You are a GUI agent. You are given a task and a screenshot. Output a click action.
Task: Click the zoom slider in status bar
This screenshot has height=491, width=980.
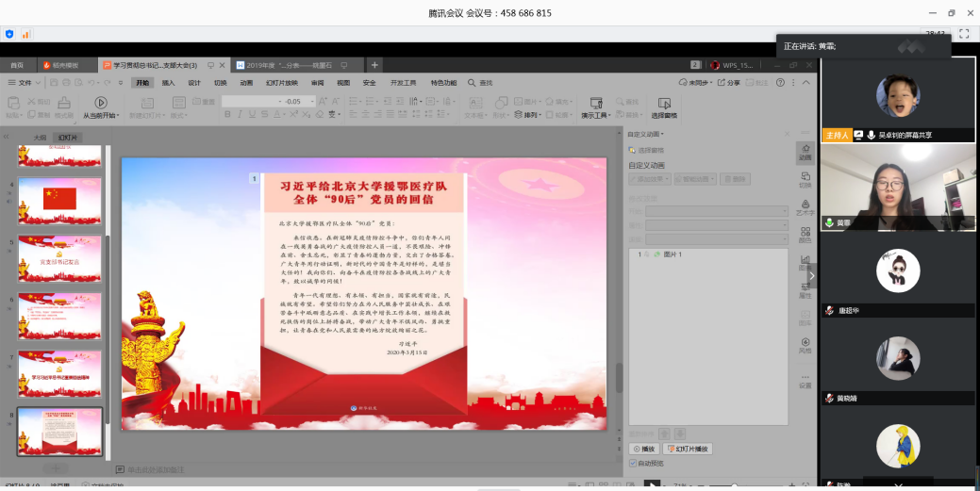tap(746, 485)
